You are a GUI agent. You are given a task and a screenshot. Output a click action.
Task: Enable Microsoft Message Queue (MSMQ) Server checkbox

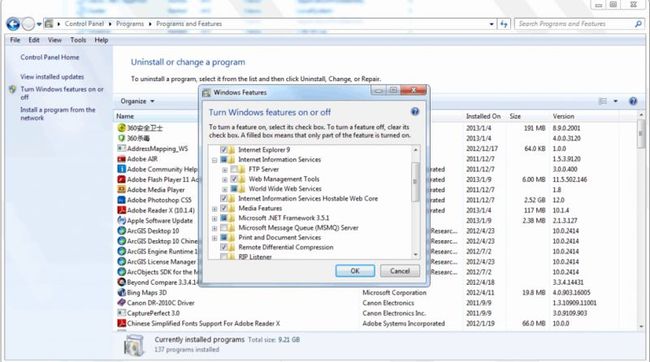[x=224, y=228]
